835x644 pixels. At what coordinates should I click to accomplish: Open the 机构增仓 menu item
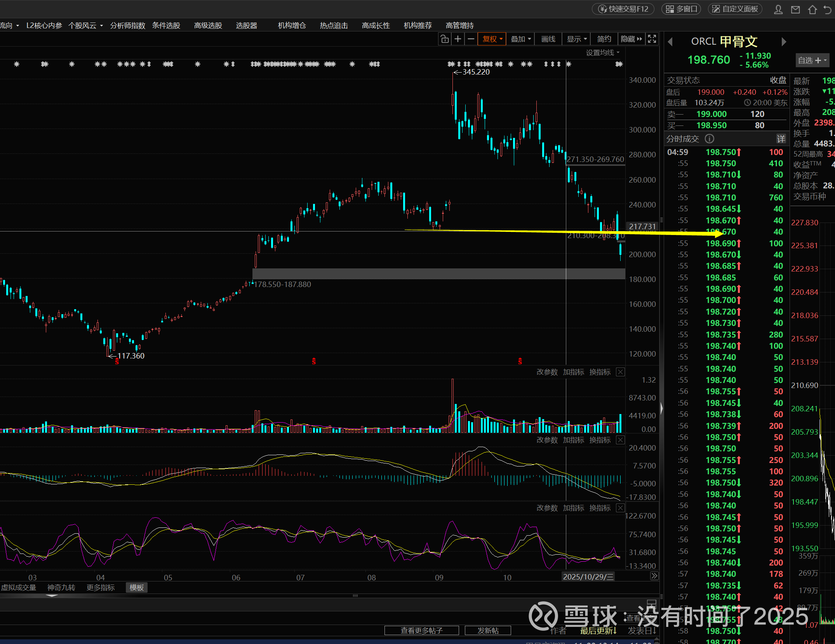292,26
